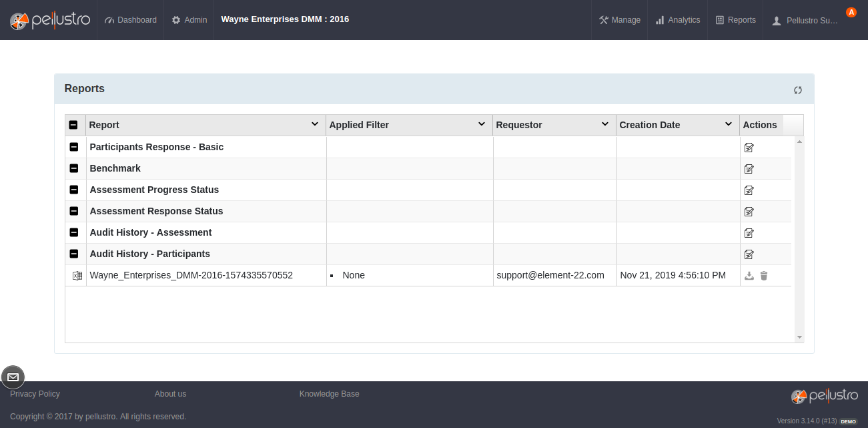868x428 pixels.
Task: Open the Privacy Policy link
Action: click(35, 394)
